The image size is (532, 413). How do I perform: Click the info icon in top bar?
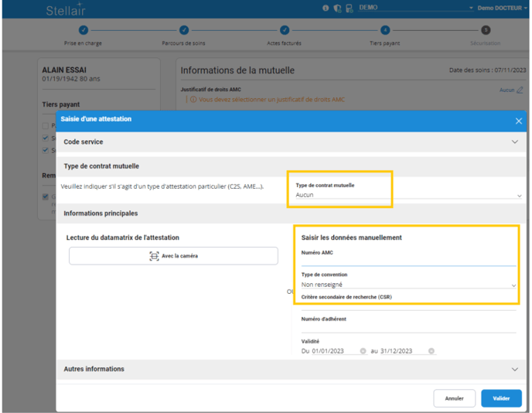click(326, 8)
